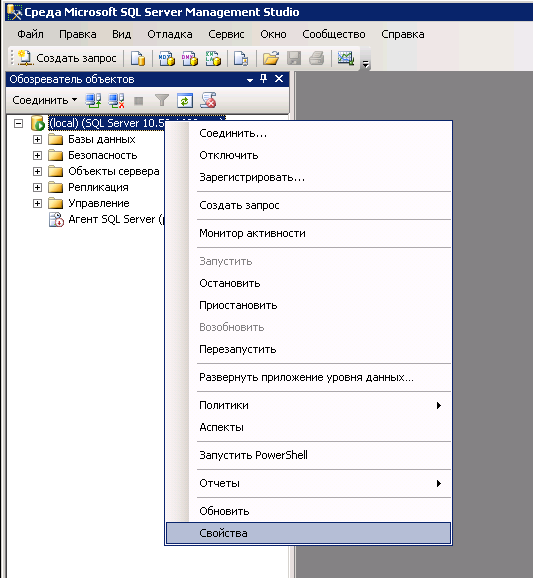Click the connect Object Explorer icon
Image resolution: width=533 pixels, height=578 pixels.
tap(93, 100)
